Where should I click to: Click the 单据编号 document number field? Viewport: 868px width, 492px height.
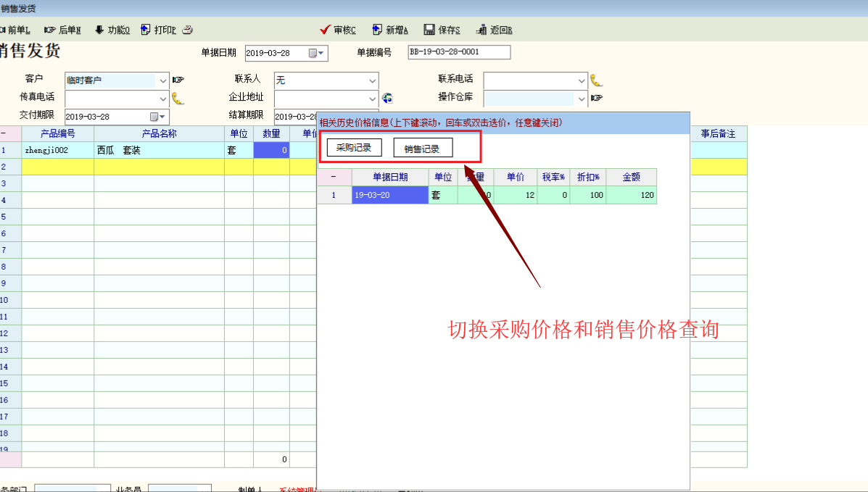pos(459,52)
